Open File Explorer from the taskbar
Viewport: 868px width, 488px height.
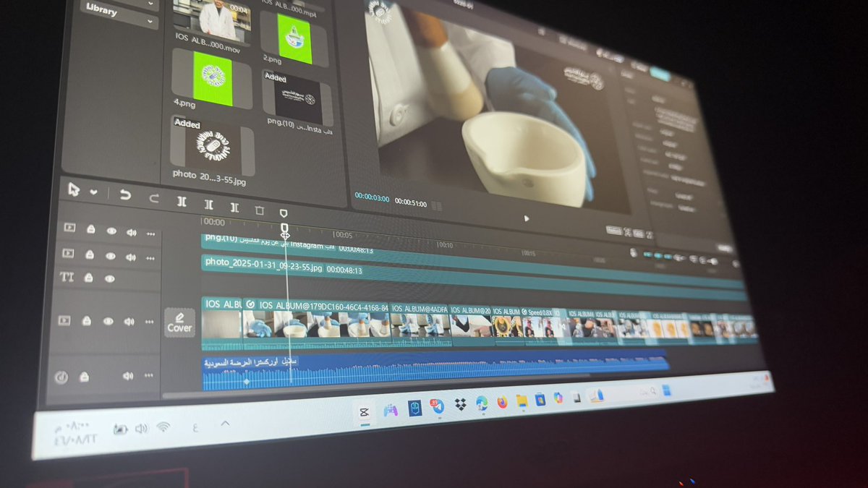[x=522, y=400]
